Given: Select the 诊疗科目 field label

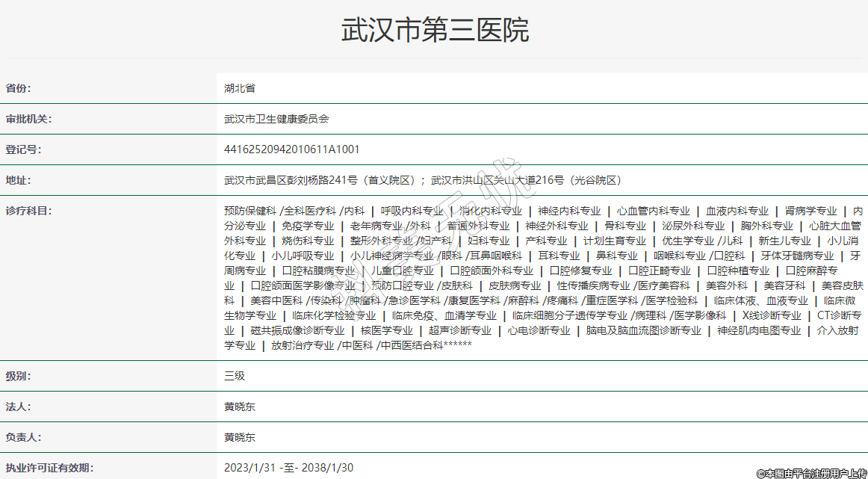Looking at the screenshot, I should (28, 211).
